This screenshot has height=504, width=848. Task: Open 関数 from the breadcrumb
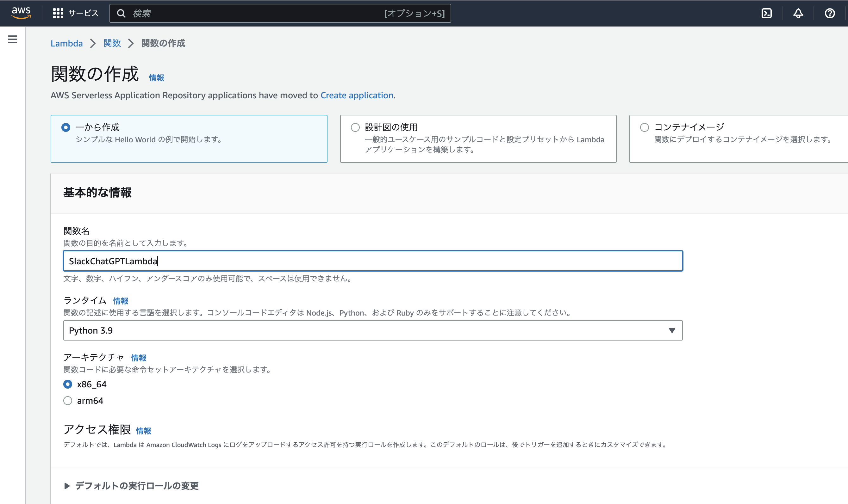[x=112, y=43]
